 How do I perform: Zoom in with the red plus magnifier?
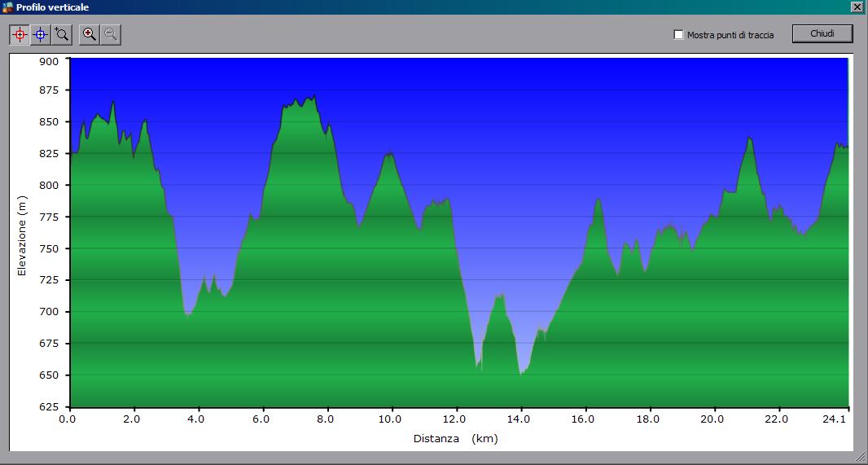coord(89,34)
